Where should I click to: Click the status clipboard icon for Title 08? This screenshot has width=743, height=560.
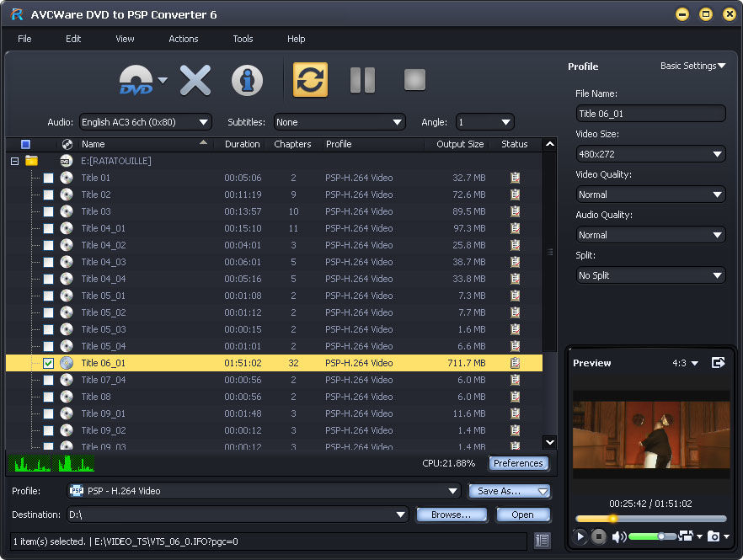(515, 397)
